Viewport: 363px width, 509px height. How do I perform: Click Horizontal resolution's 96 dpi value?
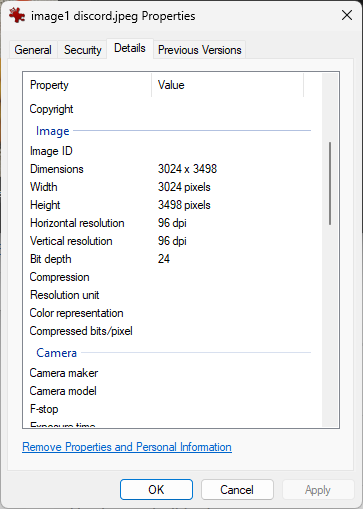click(172, 223)
